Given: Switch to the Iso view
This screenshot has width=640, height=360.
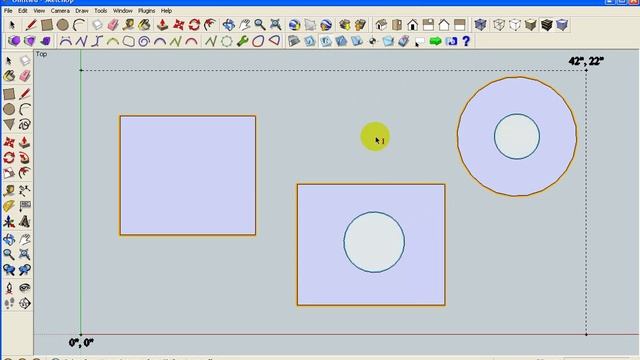Looking at the screenshot, I should [x=381, y=25].
